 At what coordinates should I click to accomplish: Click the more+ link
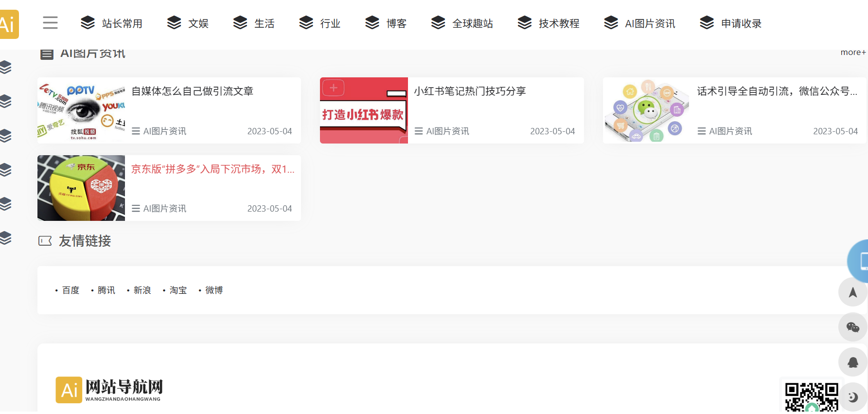click(853, 52)
